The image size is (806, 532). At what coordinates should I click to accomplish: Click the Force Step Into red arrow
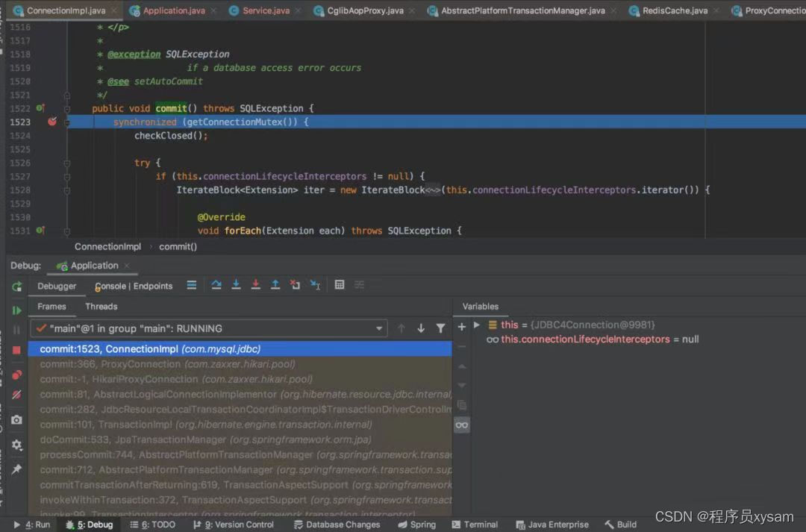255,285
